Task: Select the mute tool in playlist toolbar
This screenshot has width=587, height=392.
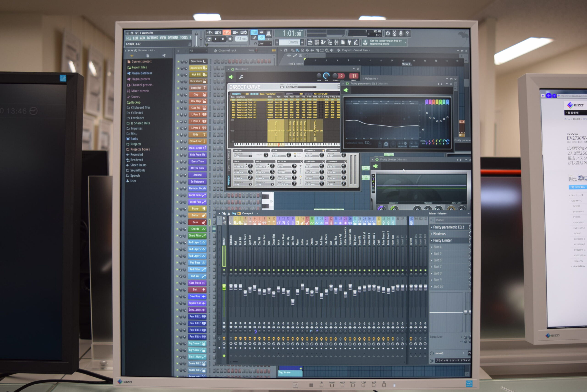Action: [307, 50]
